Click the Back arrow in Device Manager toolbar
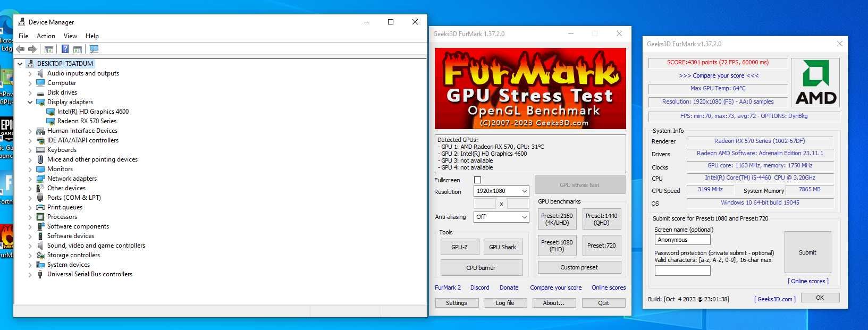 tap(20, 49)
